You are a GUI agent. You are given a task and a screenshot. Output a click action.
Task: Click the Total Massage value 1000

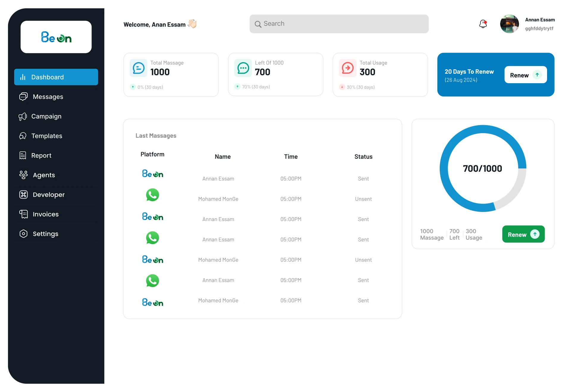click(160, 72)
